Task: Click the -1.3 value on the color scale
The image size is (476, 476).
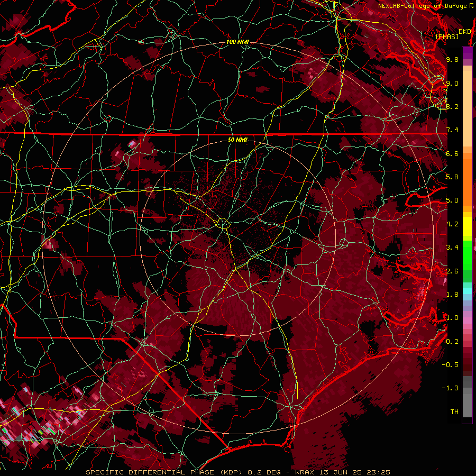Action: (451, 388)
